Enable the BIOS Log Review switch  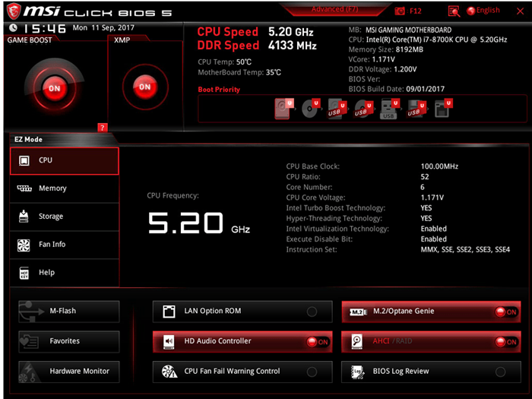click(x=500, y=372)
